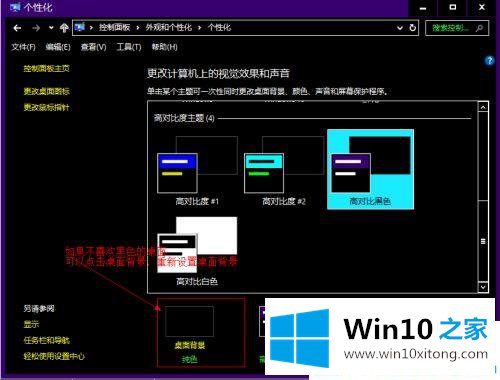Click the computer icon in address bar
This screenshot has width=500, height=380.
80,27
